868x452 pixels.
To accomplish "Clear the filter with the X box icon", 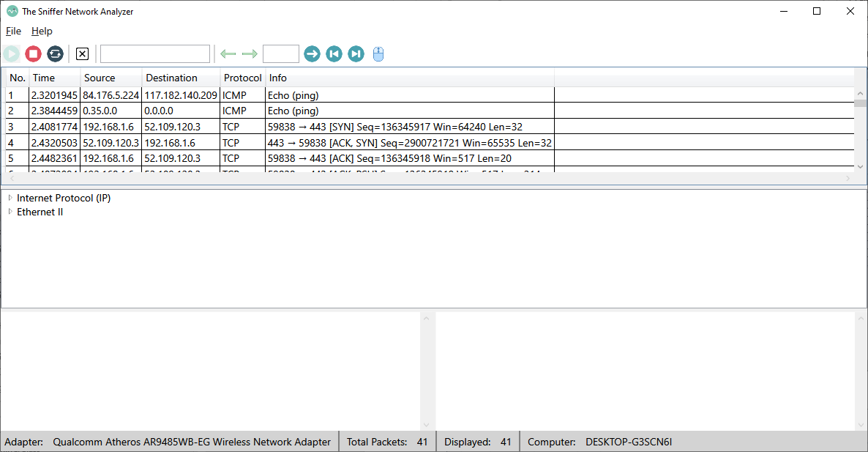I will (x=82, y=53).
